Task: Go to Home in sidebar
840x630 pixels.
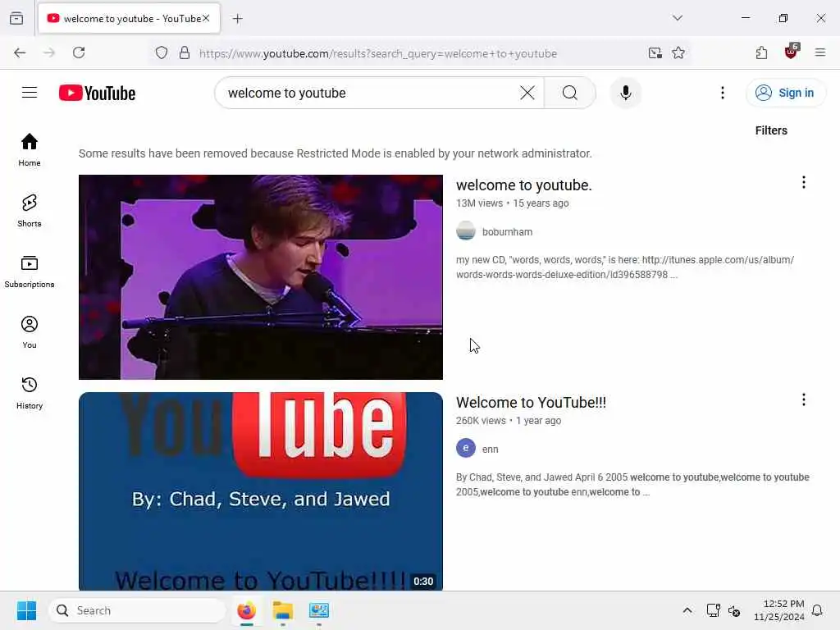Action: click(x=30, y=150)
